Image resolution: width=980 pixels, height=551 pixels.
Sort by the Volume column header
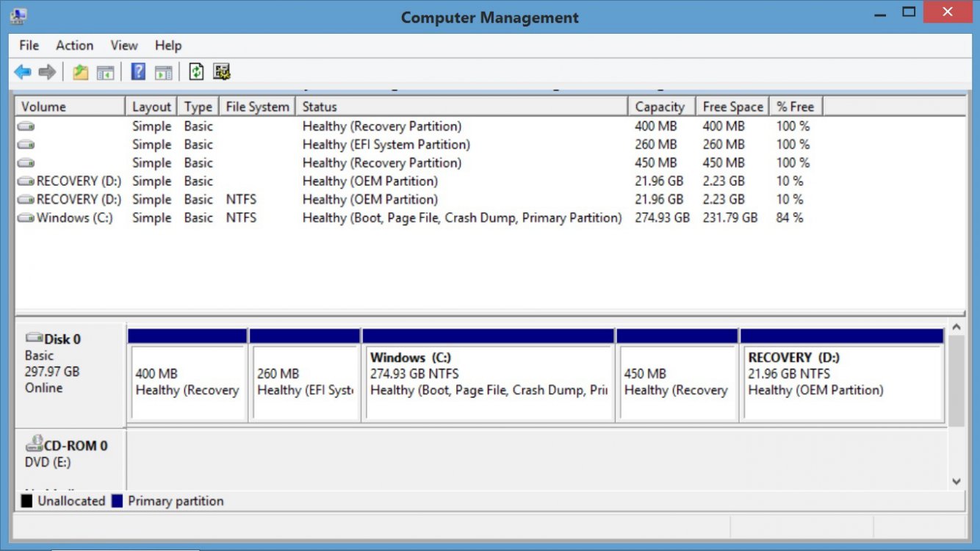point(71,107)
